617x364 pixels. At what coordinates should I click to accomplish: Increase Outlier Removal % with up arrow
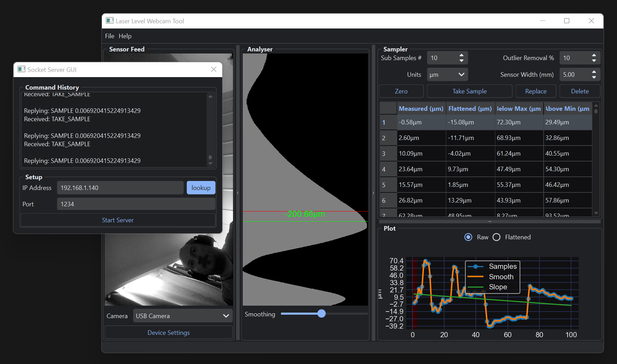click(x=594, y=55)
